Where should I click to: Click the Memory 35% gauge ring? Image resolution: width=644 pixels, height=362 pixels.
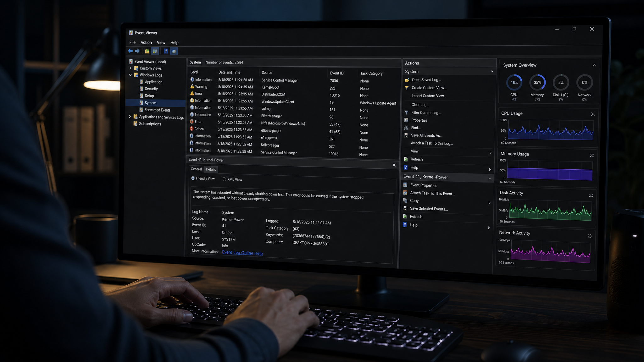[x=537, y=83]
